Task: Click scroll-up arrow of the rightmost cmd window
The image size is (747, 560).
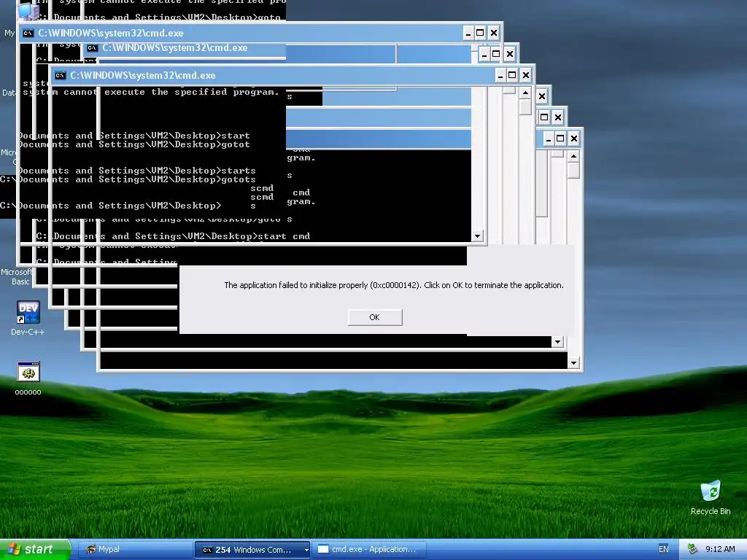Action: [x=573, y=156]
